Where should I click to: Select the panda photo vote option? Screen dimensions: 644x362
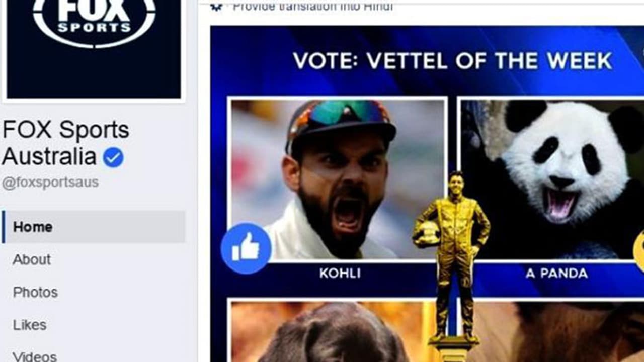[x=552, y=179]
